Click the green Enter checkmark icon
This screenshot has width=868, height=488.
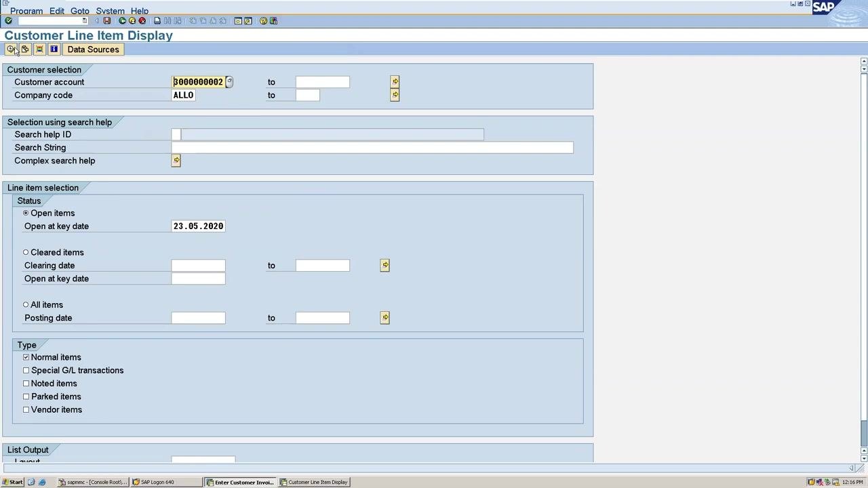pos(8,21)
